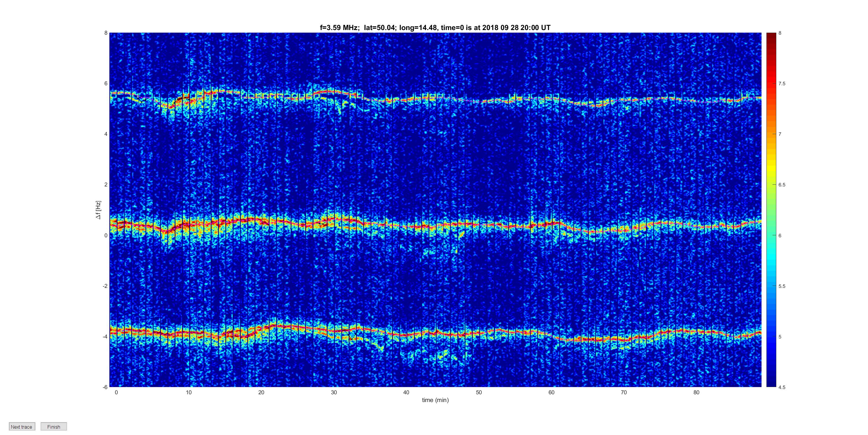Click the Next trace button

click(x=22, y=427)
